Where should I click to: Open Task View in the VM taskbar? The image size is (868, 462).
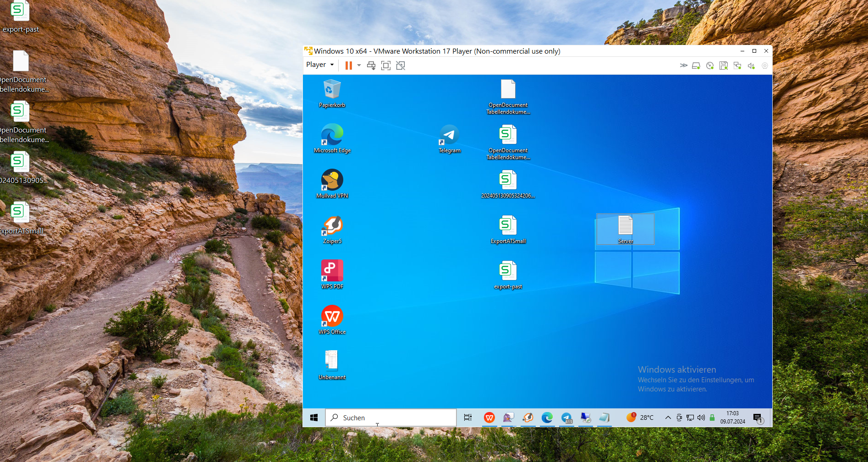pos(467,418)
